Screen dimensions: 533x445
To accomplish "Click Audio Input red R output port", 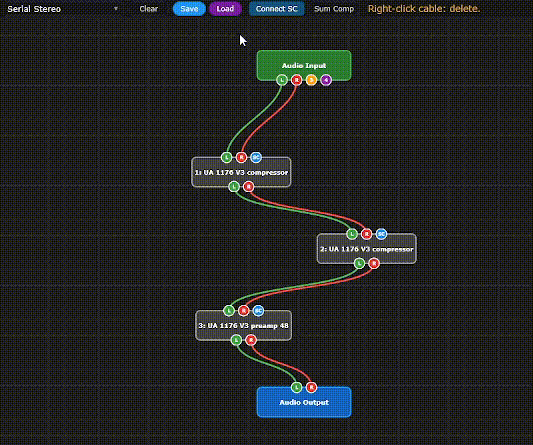I will point(296,80).
